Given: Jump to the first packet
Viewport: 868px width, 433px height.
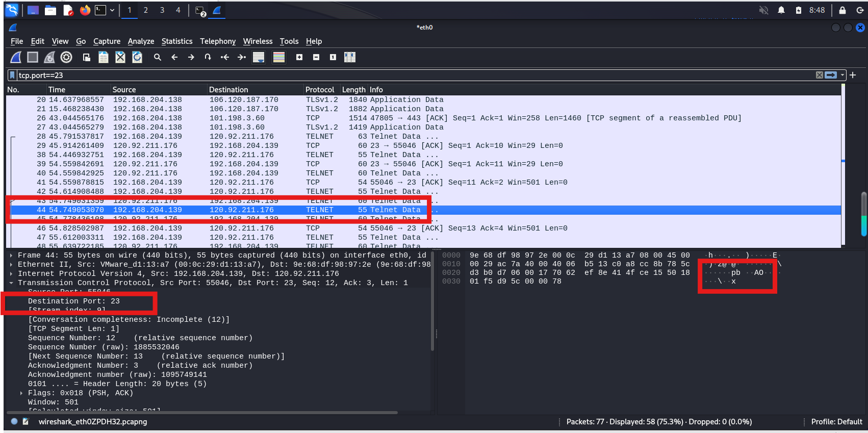Looking at the screenshot, I should [225, 57].
